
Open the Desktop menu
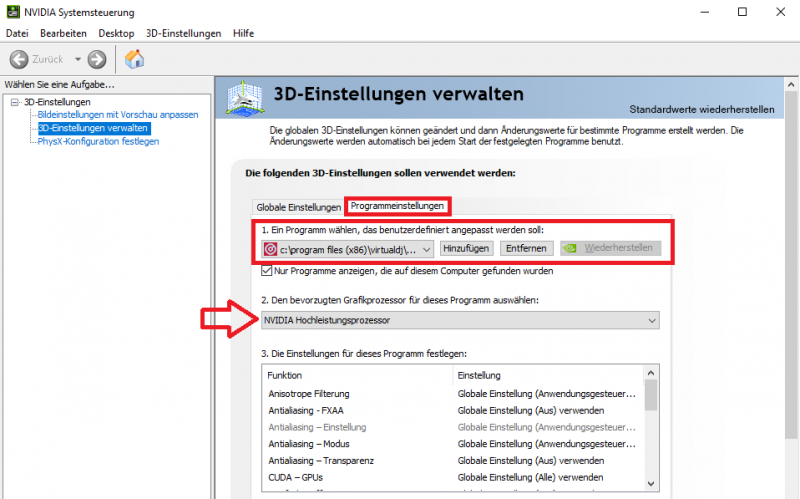point(116,33)
